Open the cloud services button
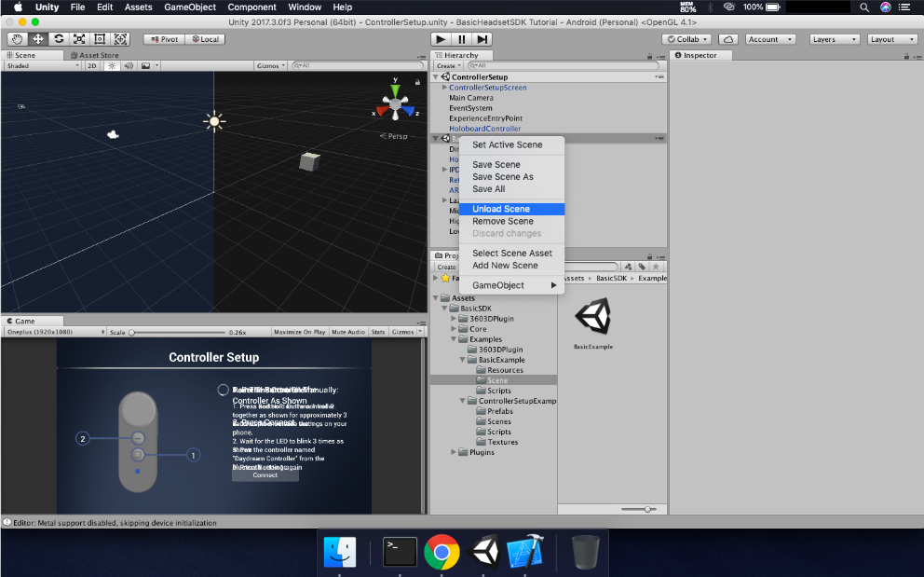This screenshot has width=924, height=577. click(x=728, y=39)
